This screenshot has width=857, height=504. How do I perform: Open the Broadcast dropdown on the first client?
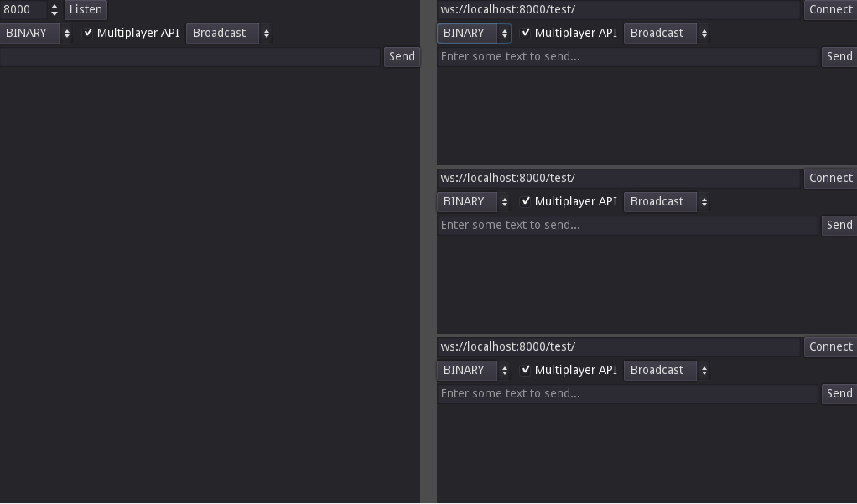pyautogui.click(x=659, y=33)
